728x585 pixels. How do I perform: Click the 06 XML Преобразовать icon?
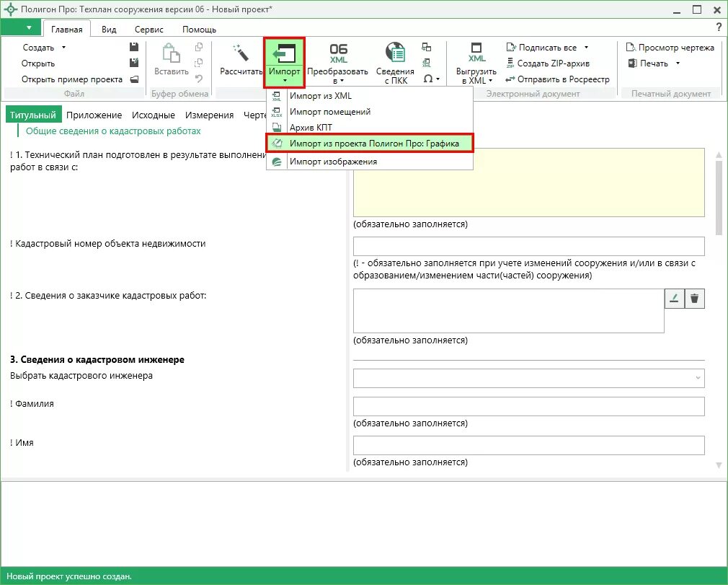[338, 54]
